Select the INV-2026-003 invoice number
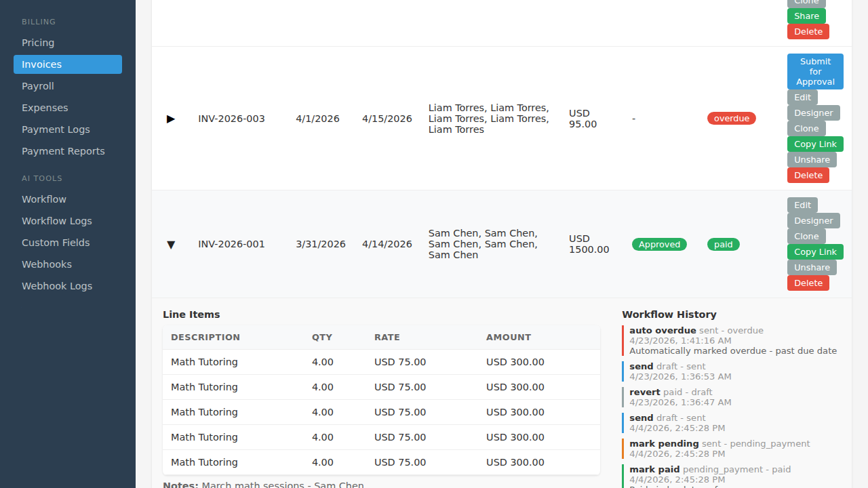The image size is (868, 488). click(x=231, y=119)
